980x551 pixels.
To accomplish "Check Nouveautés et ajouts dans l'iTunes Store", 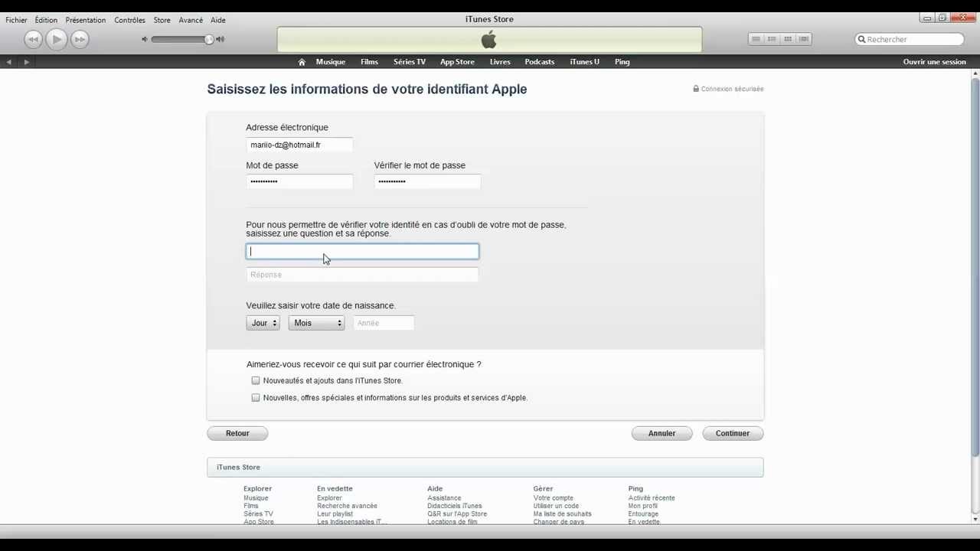I will point(256,380).
